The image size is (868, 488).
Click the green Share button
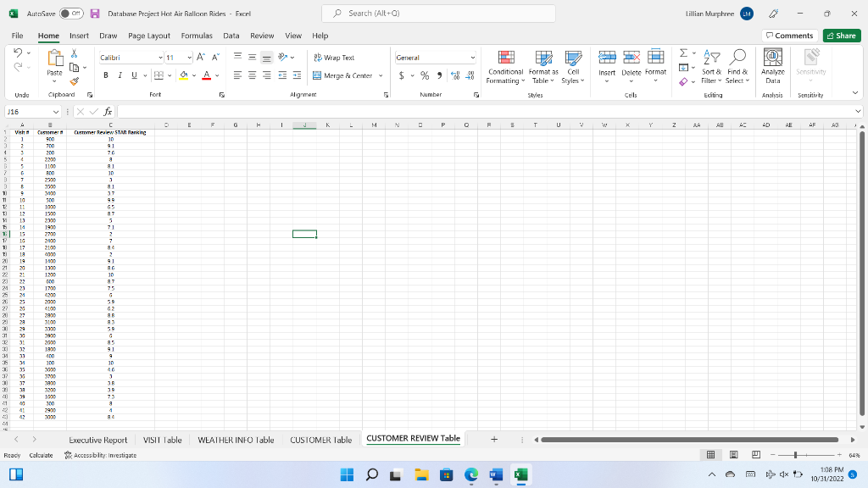pyautogui.click(x=842, y=36)
